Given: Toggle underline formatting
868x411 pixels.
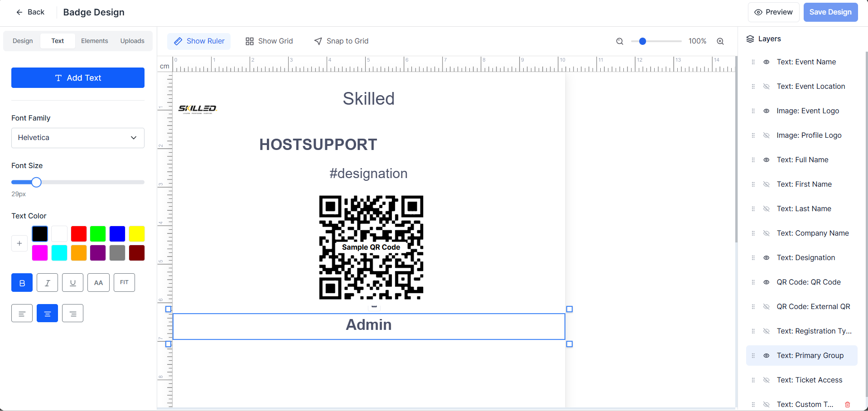Looking at the screenshot, I should coord(72,283).
